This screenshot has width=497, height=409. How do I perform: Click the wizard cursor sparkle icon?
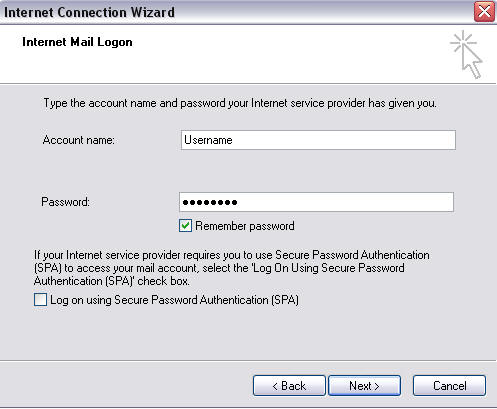point(466,54)
